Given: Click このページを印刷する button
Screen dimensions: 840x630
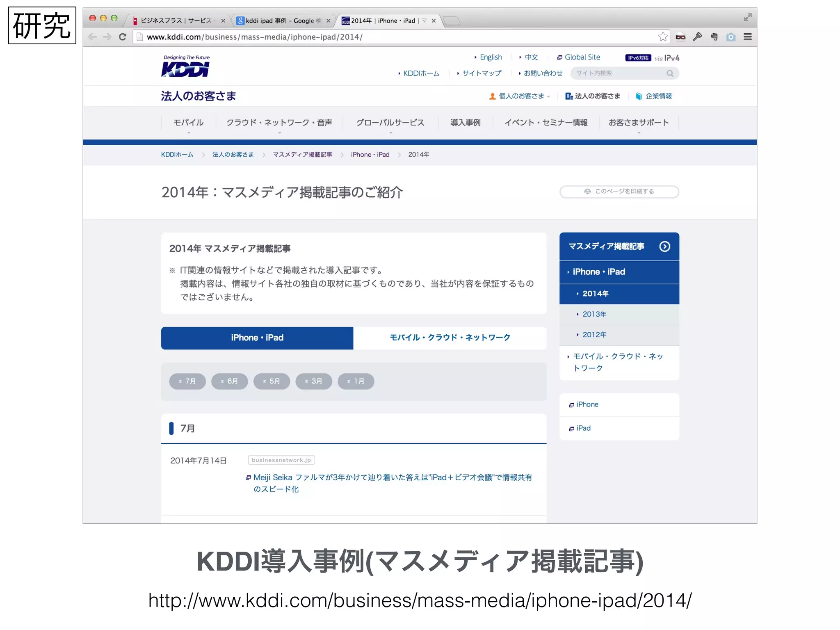Looking at the screenshot, I should pyautogui.click(x=619, y=192).
